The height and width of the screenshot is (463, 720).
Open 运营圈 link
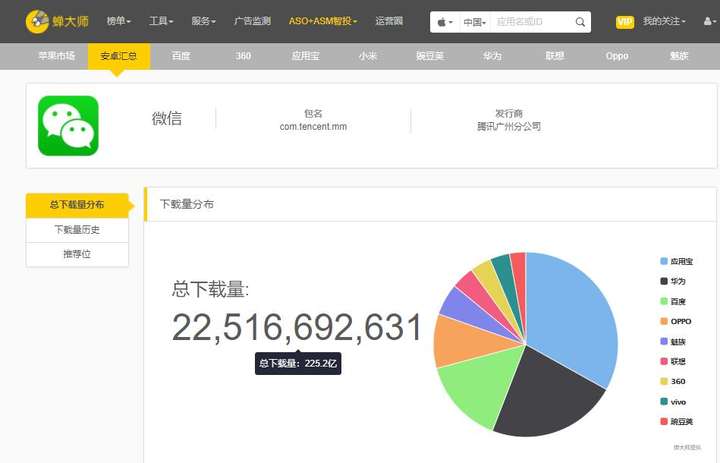(389, 21)
